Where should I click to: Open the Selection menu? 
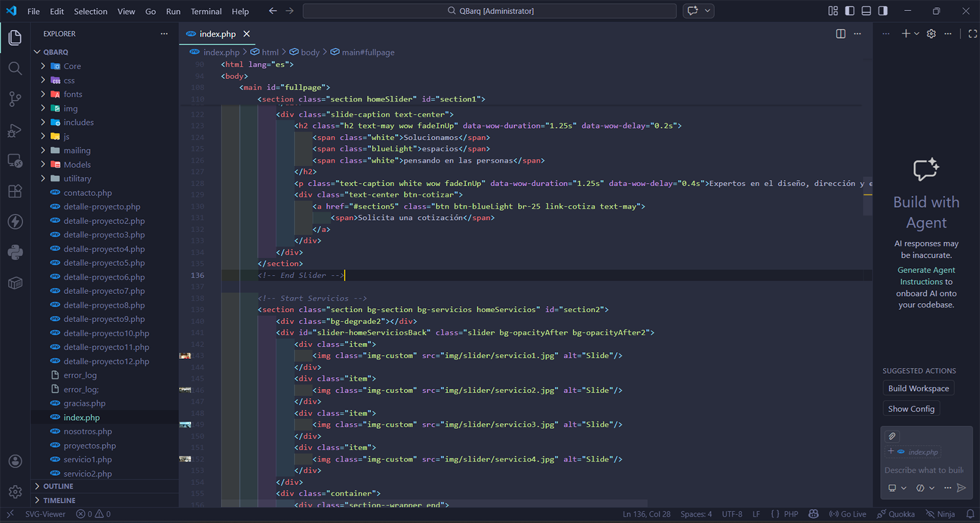90,11
